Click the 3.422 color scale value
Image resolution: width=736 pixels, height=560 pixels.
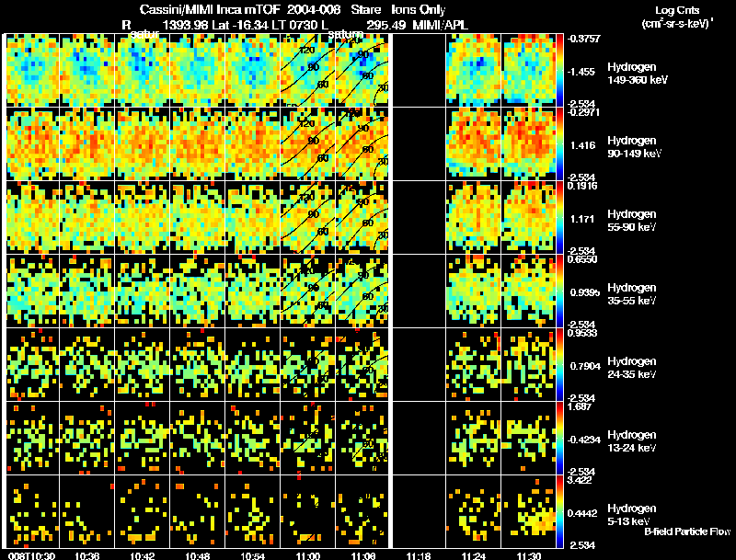581,480
